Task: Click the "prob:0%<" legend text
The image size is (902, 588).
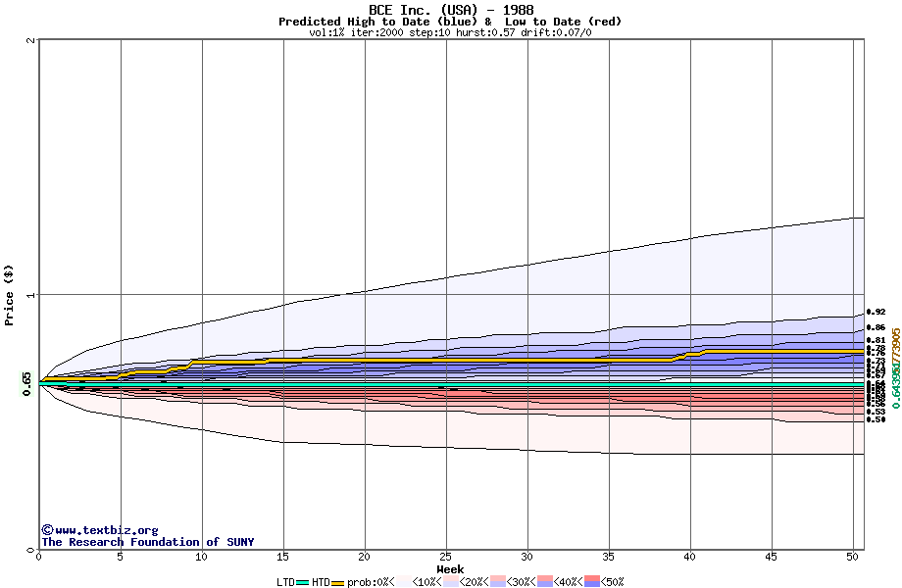Action: (371, 582)
